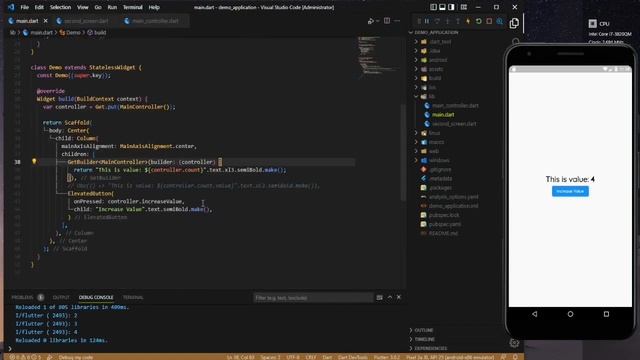The image size is (640, 360).
Task: Open README.md in the explorer tree
Action: [x=443, y=233]
